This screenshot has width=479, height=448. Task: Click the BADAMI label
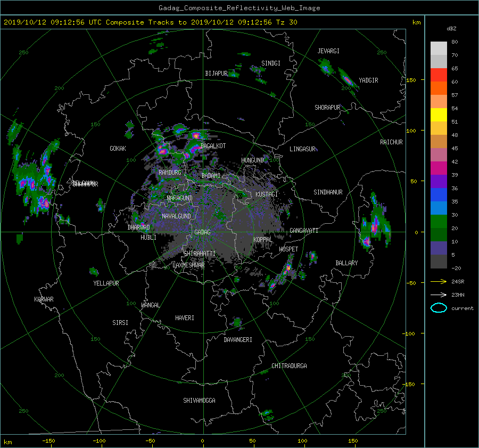[211, 176]
